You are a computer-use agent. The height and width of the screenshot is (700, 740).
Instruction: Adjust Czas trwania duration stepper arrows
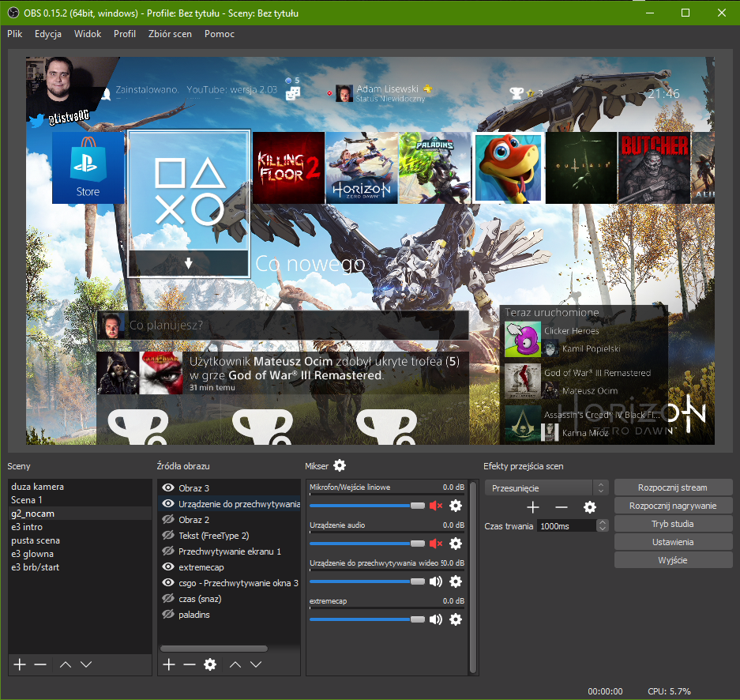603,525
